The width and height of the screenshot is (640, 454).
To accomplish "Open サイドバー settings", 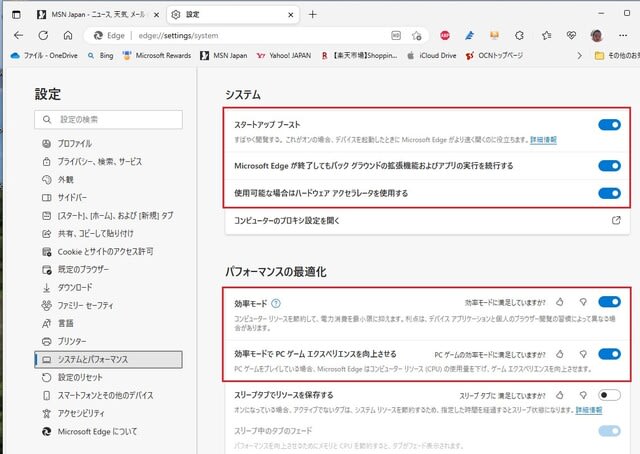I will point(109,197).
